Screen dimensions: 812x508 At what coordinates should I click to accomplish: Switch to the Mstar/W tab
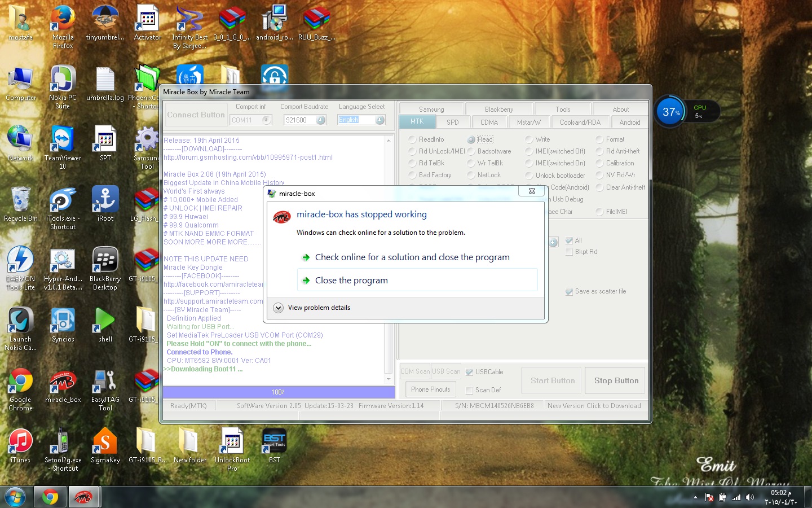click(528, 122)
